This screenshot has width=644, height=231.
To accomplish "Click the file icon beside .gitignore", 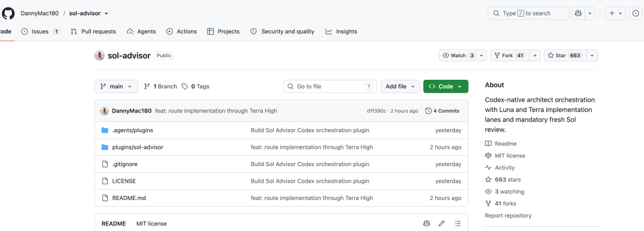I will coord(105,164).
